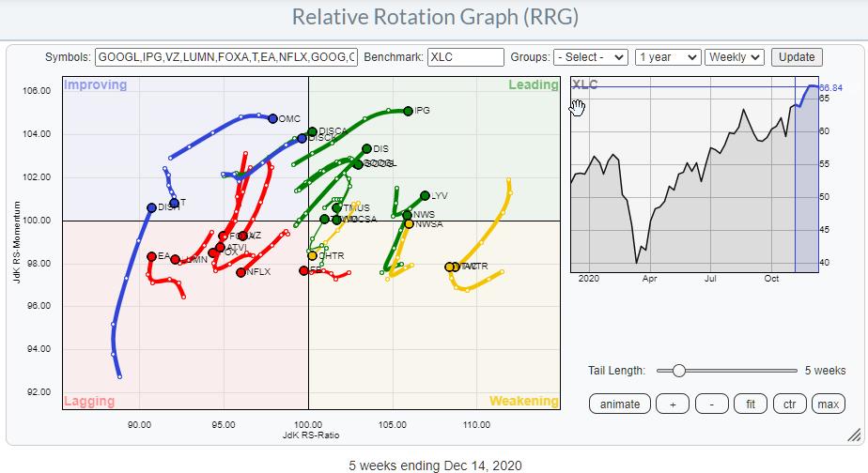Click the Tail Length slider handle
The height and width of the screenshot is (473, 868).
[678, 371]
